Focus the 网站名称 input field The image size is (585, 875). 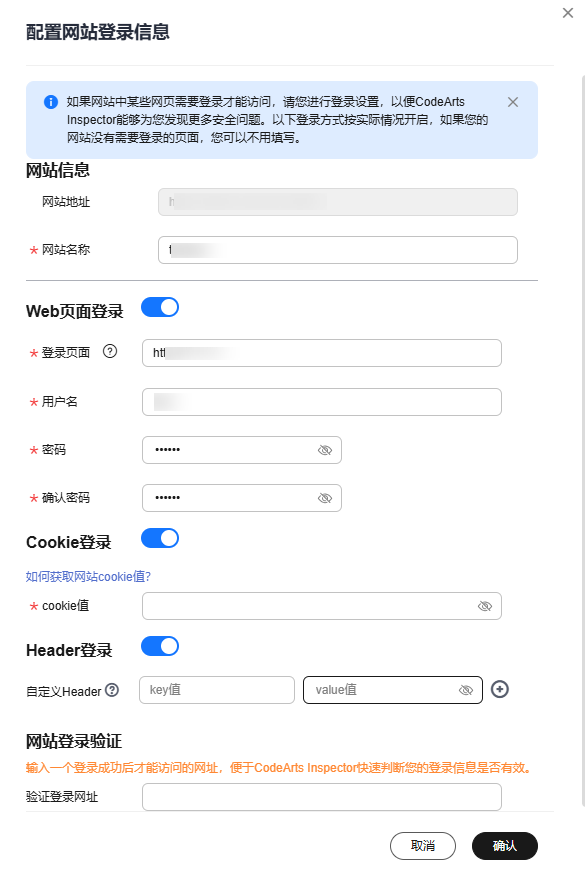coord(338,250)
